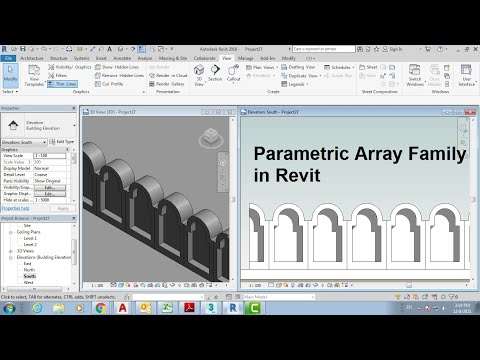Create a new Sheet

(369, 67)
